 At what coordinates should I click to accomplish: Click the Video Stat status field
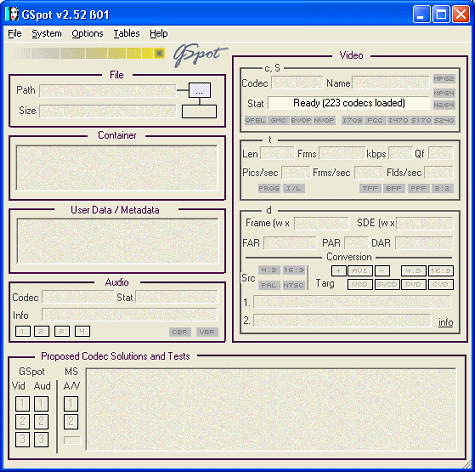(349, 103)
